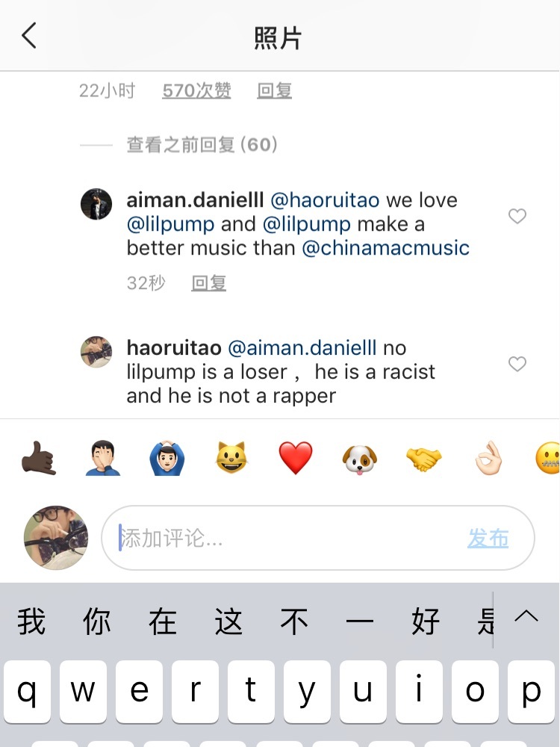This screenshot has width=560, height=747.
Task: Insert the OK hand emoji
Action: coord(489,459)
